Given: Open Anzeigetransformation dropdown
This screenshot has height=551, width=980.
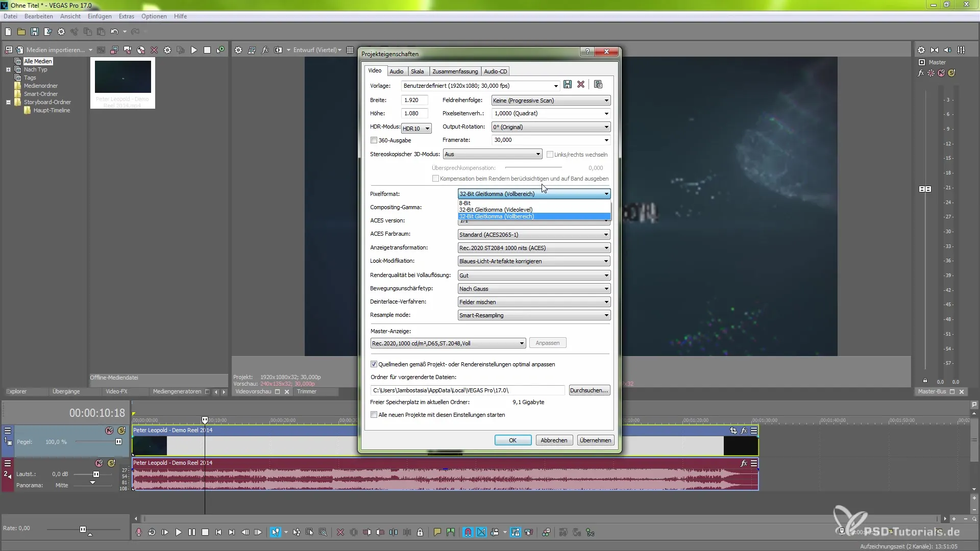Looking at the screenshot, I should point(534,248).
